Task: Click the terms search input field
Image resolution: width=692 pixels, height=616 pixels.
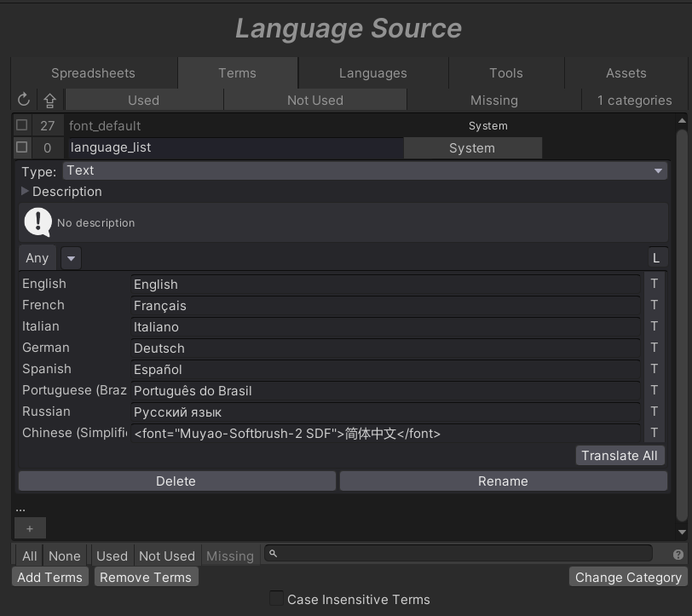Action: 460,554
